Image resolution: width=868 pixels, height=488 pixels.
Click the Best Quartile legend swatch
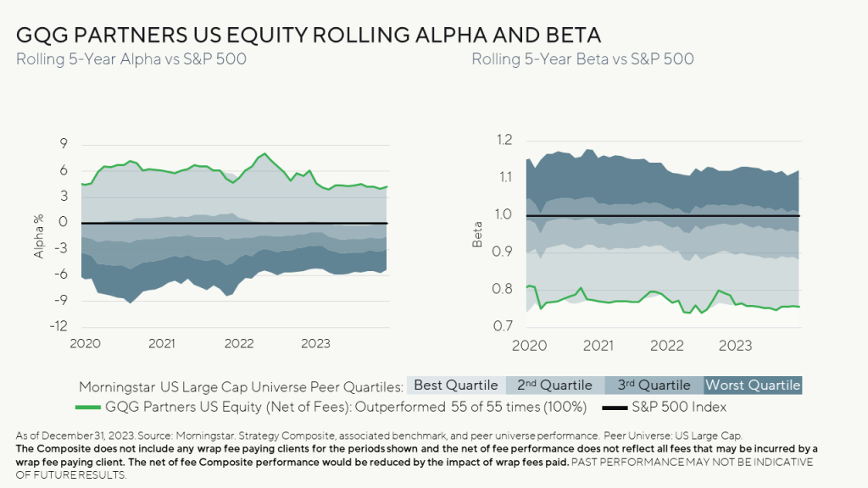point(456,385)
